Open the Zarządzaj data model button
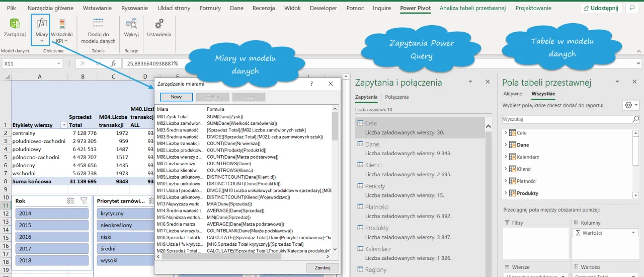The width and height of the screenshot is (644, 277). (x=15, y=29)
